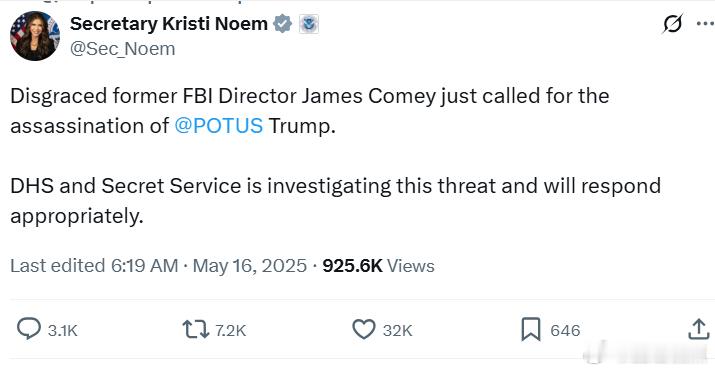Like the tweet with the heart icon
The width and height of the screenshot is (715, 372).
364,329
